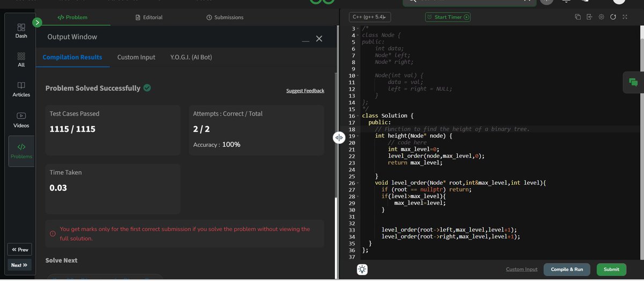Click the green Submit button
The height and width of the screenshot is (281, 644).
[611, 270]
